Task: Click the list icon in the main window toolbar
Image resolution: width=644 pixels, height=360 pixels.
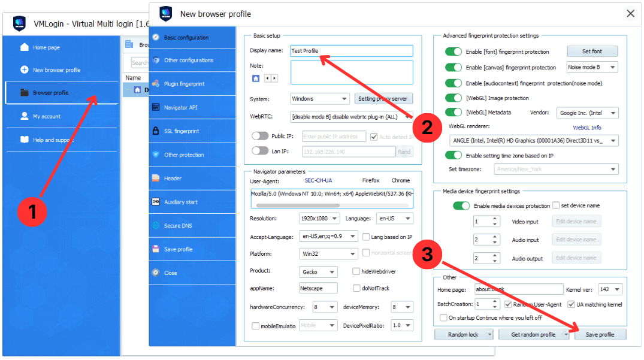Action: (x=129, y=44)
